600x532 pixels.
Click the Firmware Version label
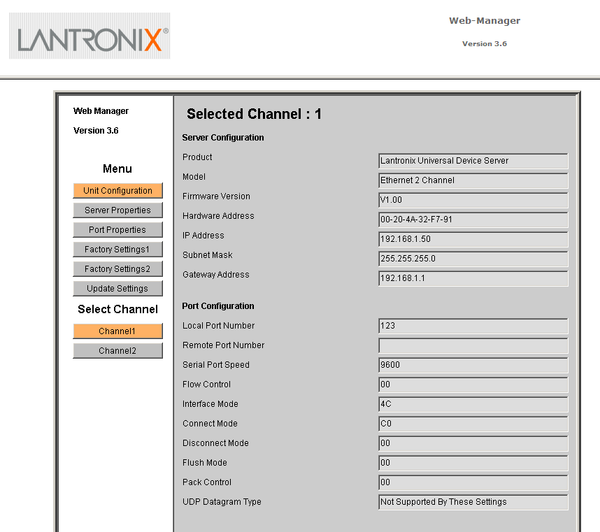pos(216,196)
